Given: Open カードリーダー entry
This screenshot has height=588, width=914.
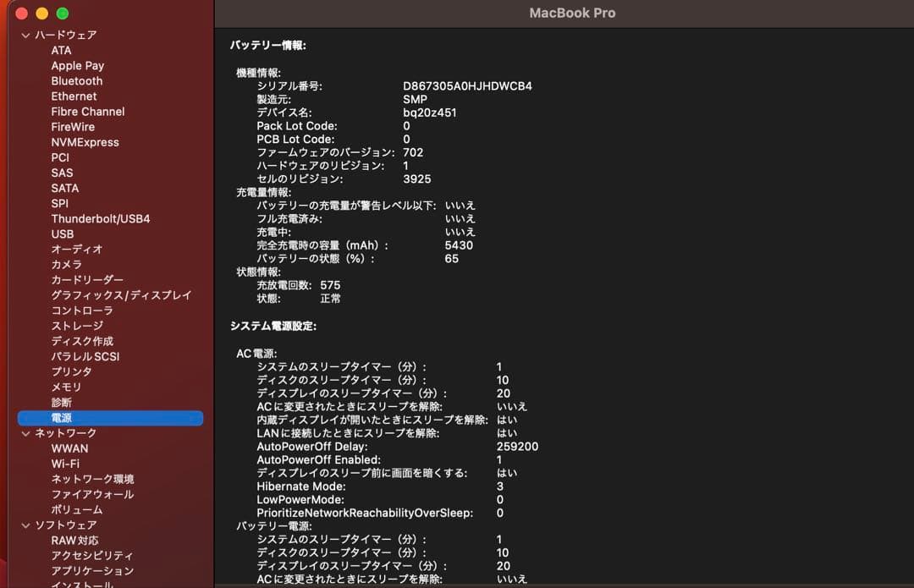Looking at the screenshot, I should pos(87,280).
